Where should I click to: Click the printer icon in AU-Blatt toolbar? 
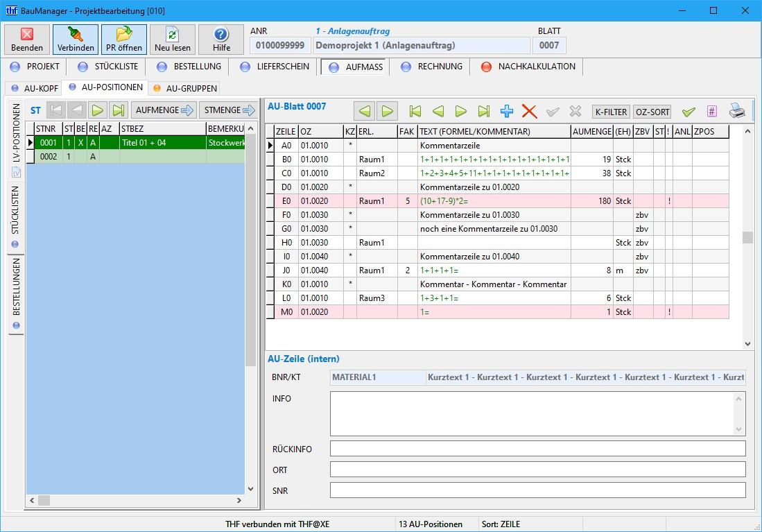pos(737,111)
